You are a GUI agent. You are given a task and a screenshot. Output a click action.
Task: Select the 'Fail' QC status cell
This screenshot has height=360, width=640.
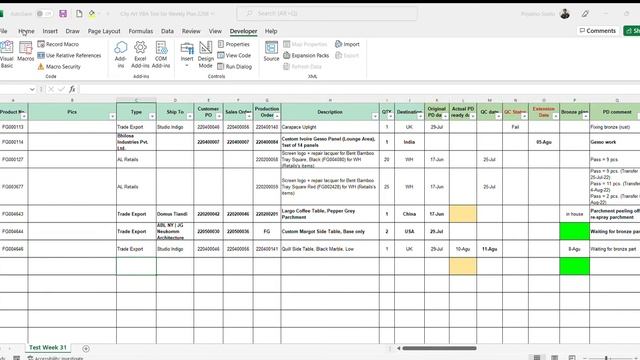click(x=515, y=127)
